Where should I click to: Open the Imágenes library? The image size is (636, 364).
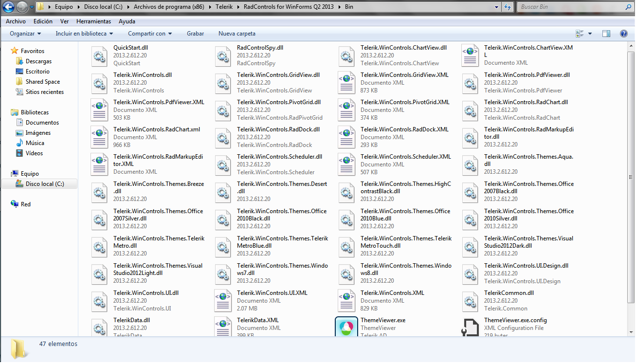point(38,133)
